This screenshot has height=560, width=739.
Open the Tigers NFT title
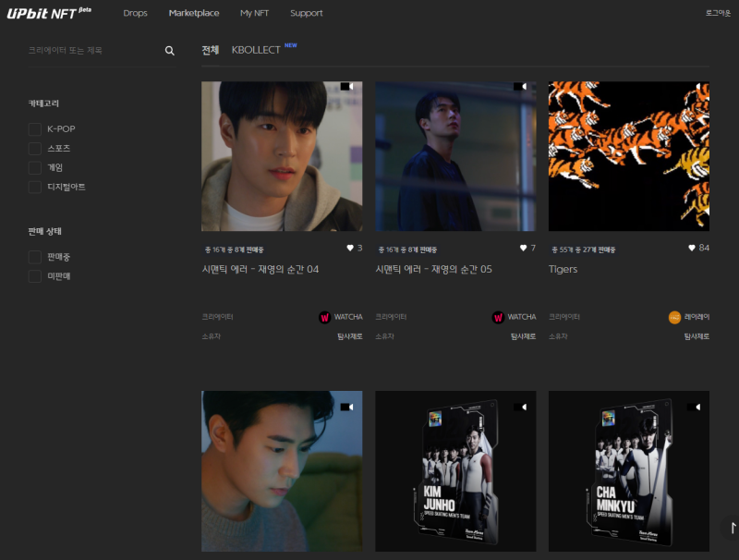tap(563, 269)
